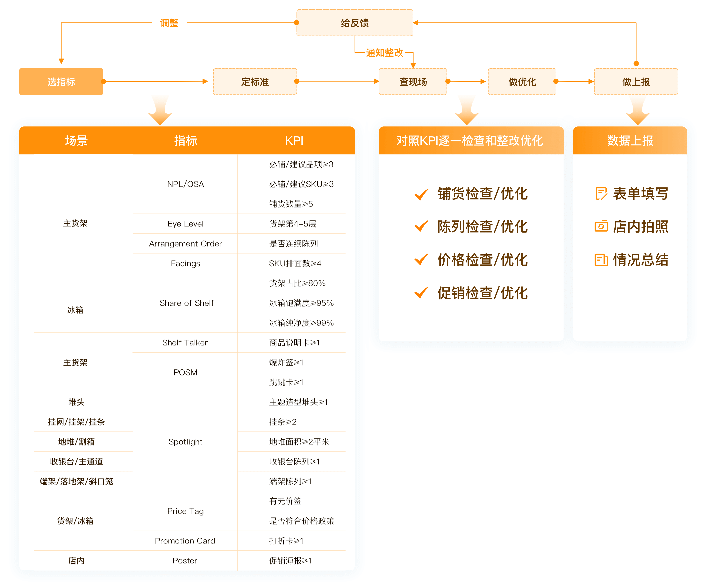This screenshot has width=701, height=588.
Task: Click the 挂条≥2 KPI
Action: click(x=283, y=422)
